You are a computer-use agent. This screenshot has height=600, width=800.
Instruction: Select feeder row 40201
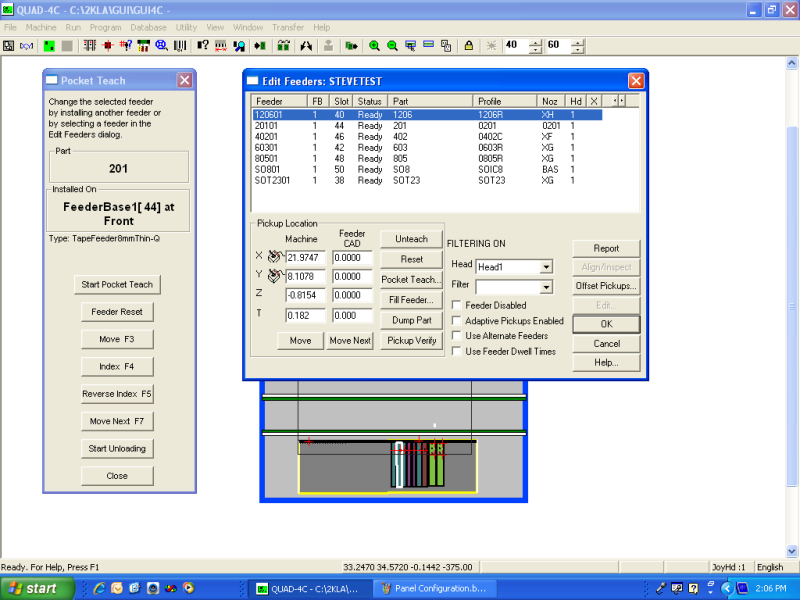[x=427, y=137]
